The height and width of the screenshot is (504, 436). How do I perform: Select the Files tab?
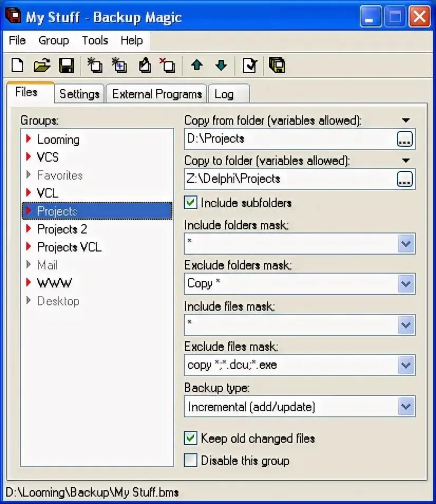click(x=31, y=92)
